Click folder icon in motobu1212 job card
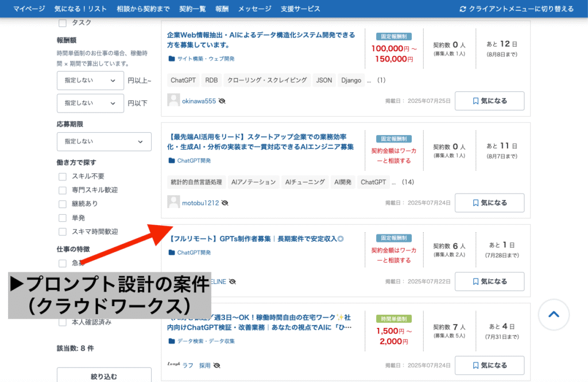 [x=172, y=161]
